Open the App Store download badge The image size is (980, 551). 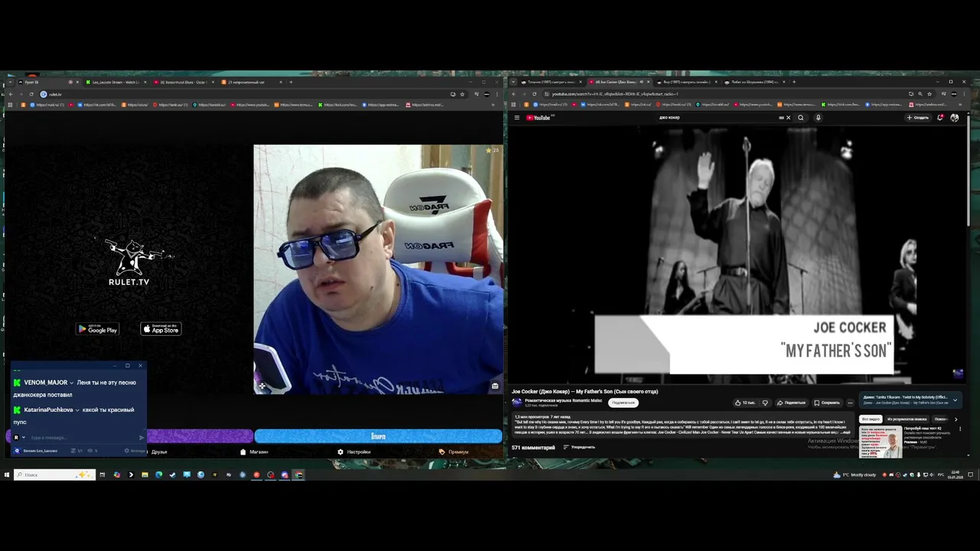click(x=161, y=329)
